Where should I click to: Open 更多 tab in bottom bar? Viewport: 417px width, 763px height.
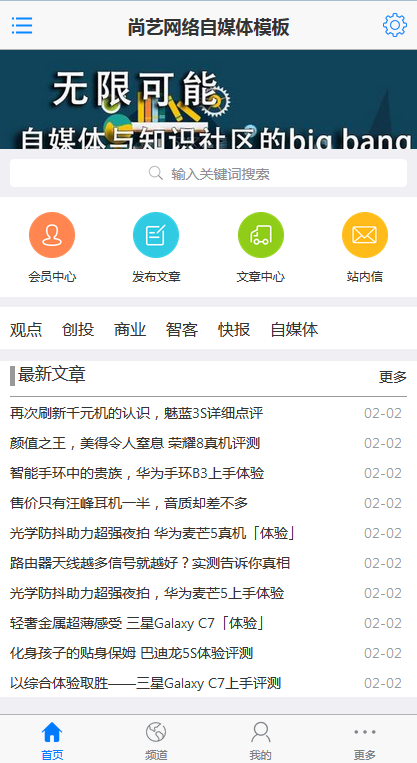(x=365, y=741)
